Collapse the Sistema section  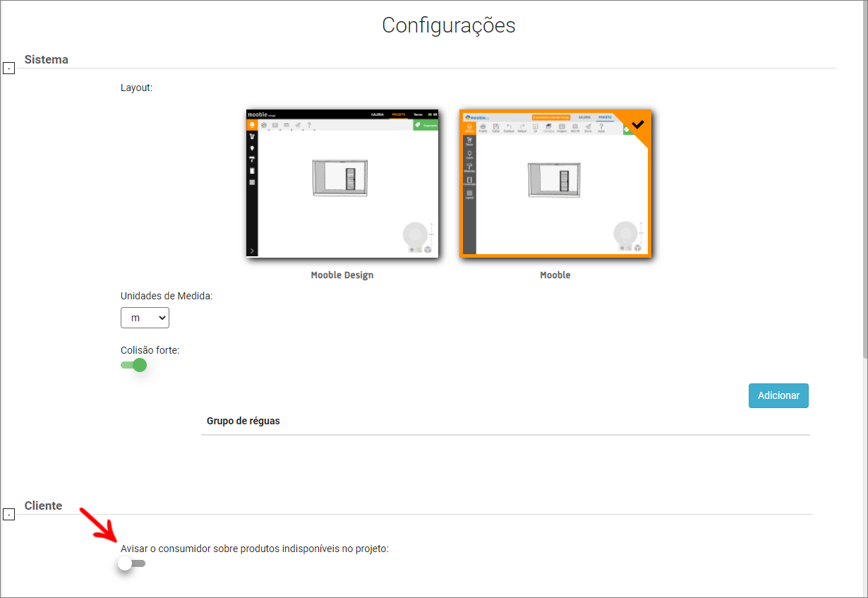8,68
